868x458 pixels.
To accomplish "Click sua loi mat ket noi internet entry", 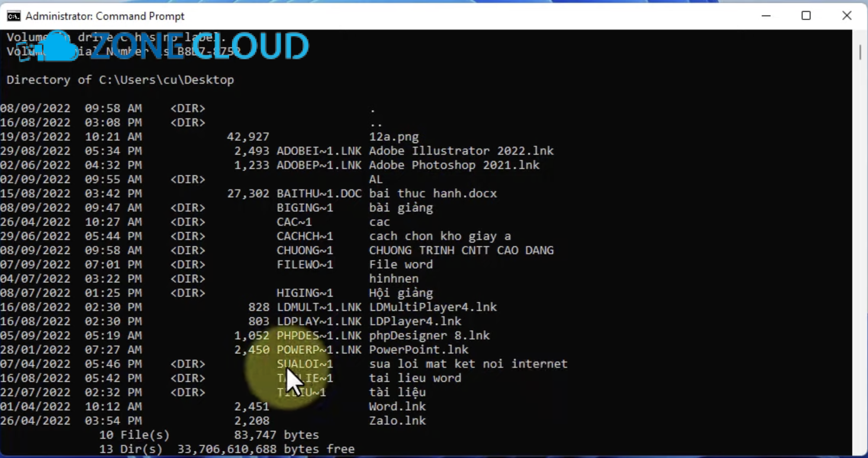I will pos(468,364).
